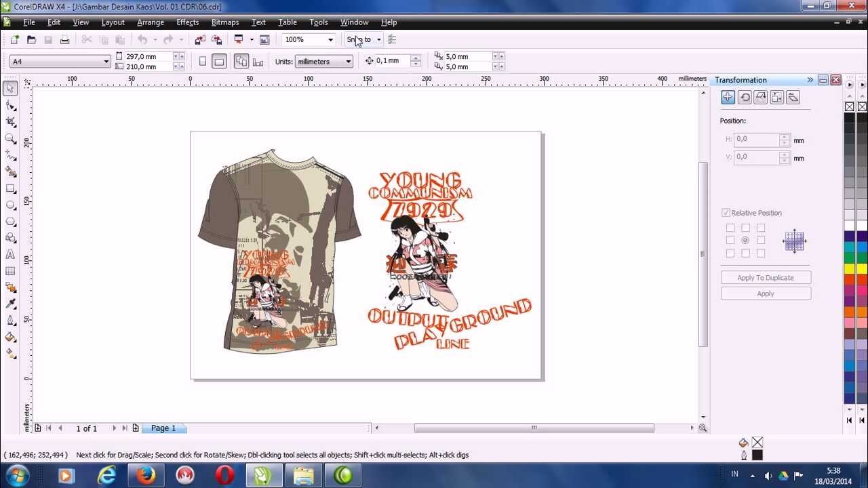The height and width of the screenshot is (488, 868).
Task: Select the Ellipse tool
Action: pyautogui.click(x=10, y=205)
